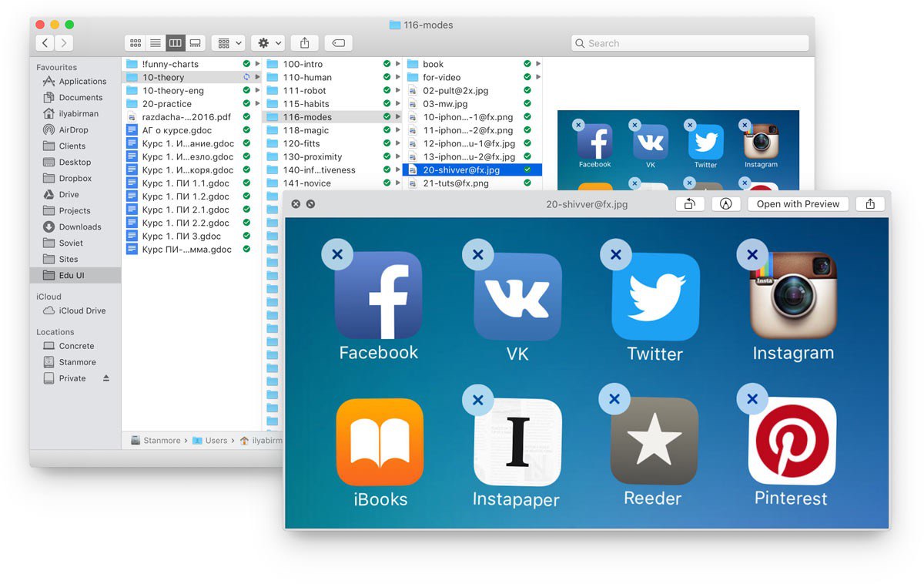
Task: Click Users in the path bar
Action: [210, 441]
